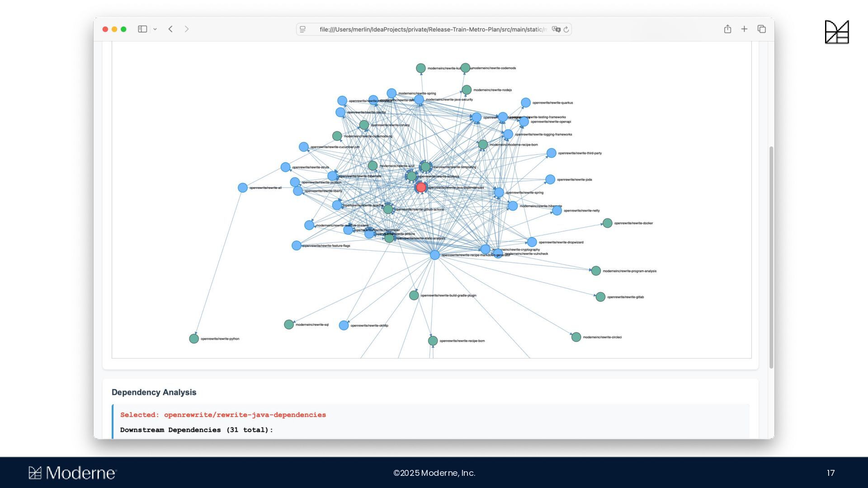Select the red rewrite-java-dependencies node

pyautogui.click(x=421, y=187)
